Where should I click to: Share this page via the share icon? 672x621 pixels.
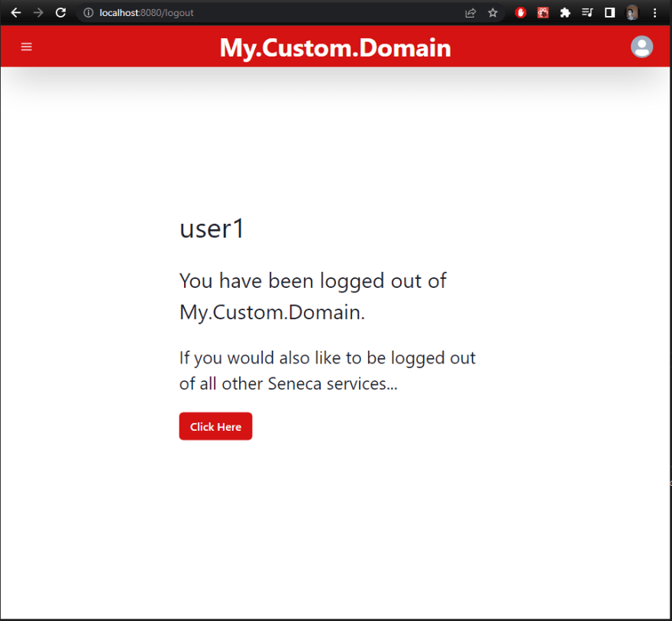pyautogui.click(x=470, y=13)
